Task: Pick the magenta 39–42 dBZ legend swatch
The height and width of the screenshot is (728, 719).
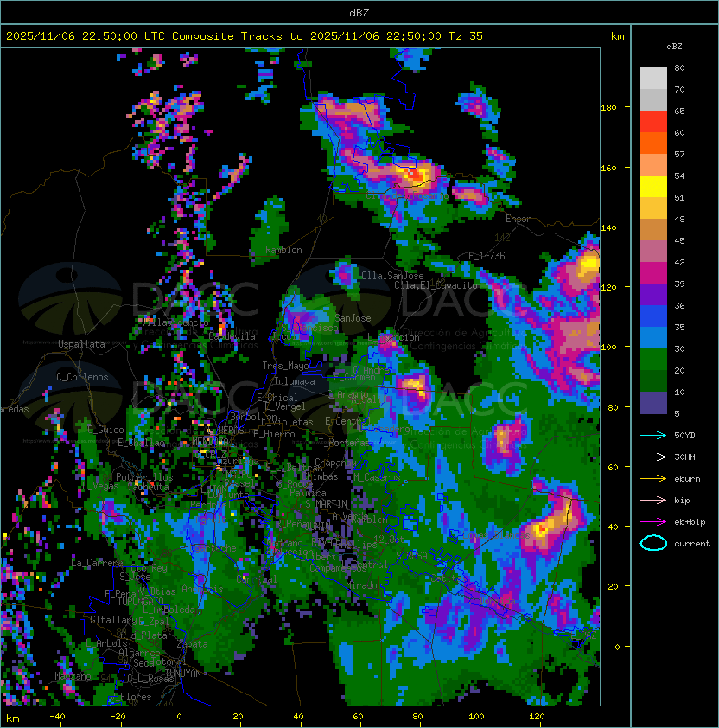Action: pos(653,273)
